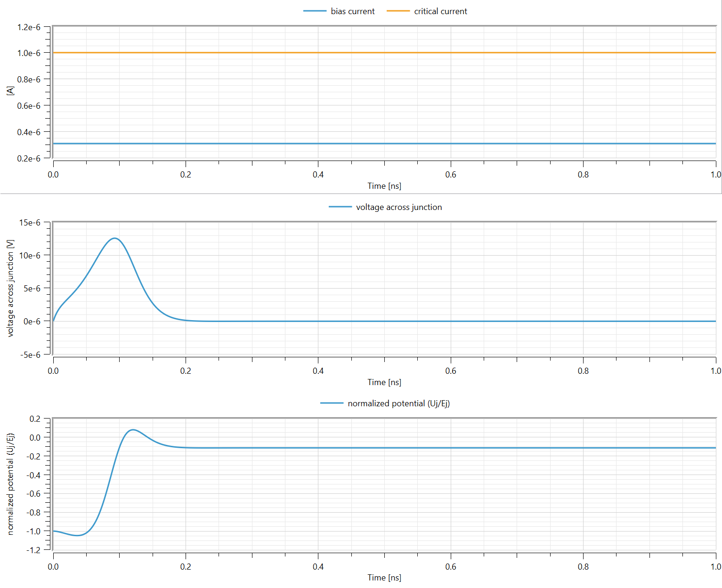This screenshot has height=588, width=722.
Task: Click the horizontal "normalized potential (Uj/Ej)" legend text
Action: [x=398, y=403]
